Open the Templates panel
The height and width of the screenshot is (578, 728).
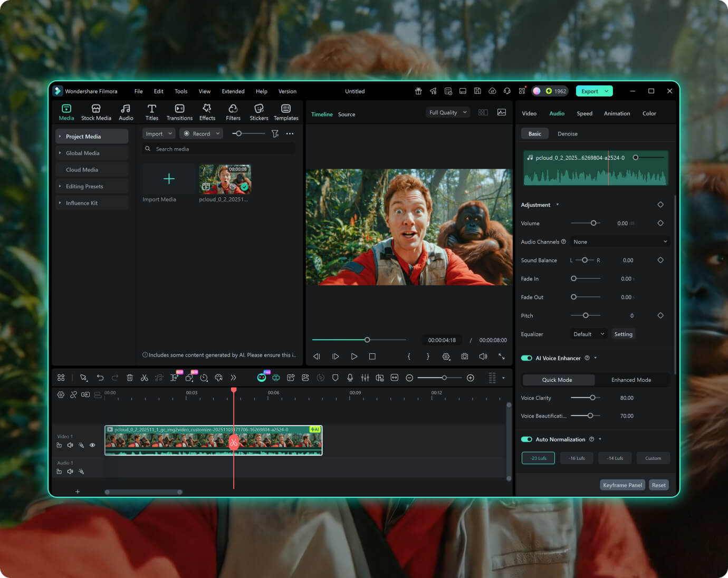tap(286, 112)
